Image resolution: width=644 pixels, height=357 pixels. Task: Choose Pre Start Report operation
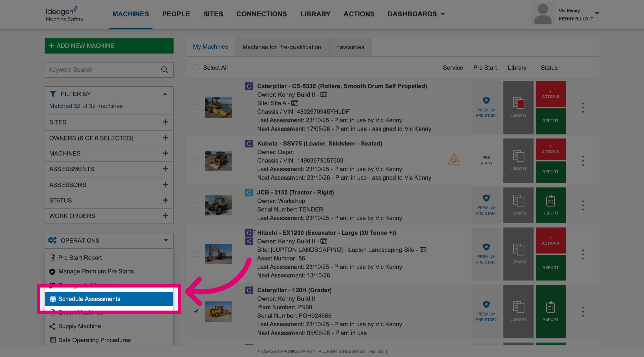coord(109,258)
